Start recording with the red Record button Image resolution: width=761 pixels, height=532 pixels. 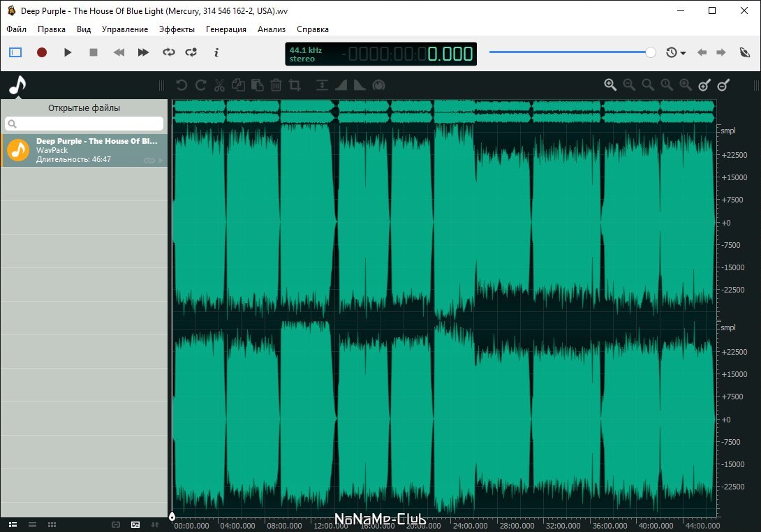(x=42, y=52)
